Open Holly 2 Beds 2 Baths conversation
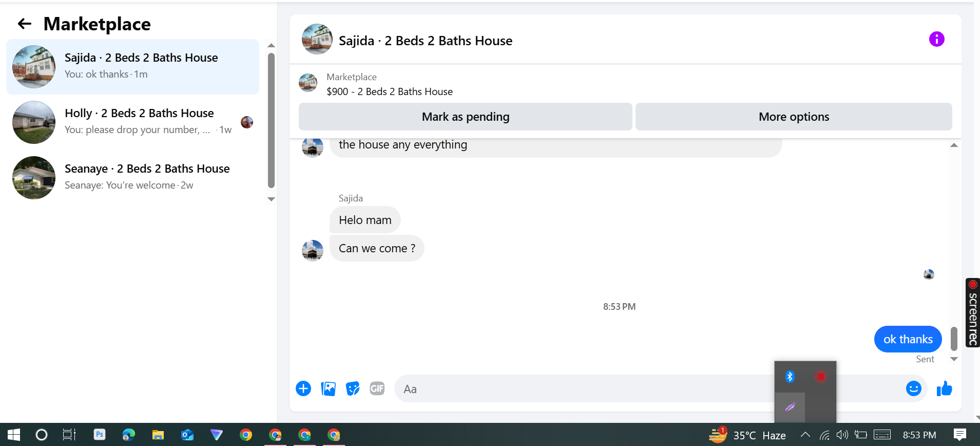The image size is (980, 446). tap(133, 122)
